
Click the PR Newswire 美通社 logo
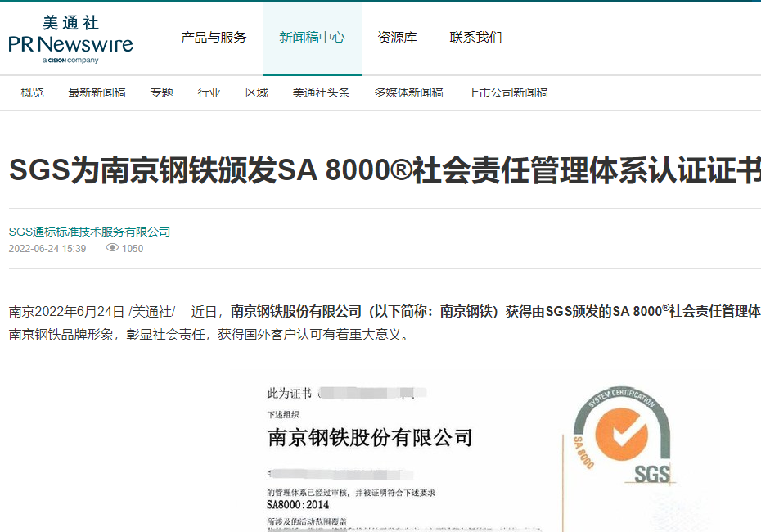point(70,37)
